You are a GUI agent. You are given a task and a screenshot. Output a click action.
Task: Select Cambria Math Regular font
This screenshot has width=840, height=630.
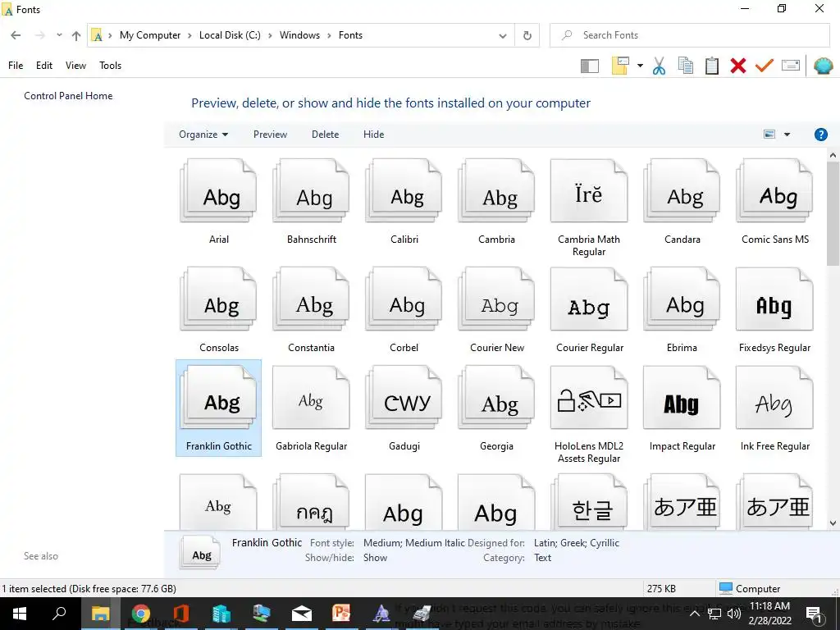[x=589, y=208]
